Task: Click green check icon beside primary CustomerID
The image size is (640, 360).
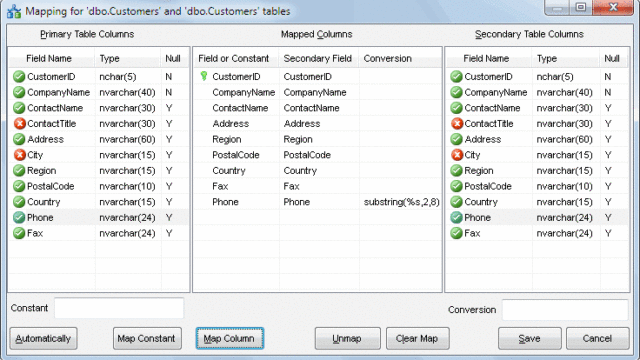Action: (x=19, y=76)
